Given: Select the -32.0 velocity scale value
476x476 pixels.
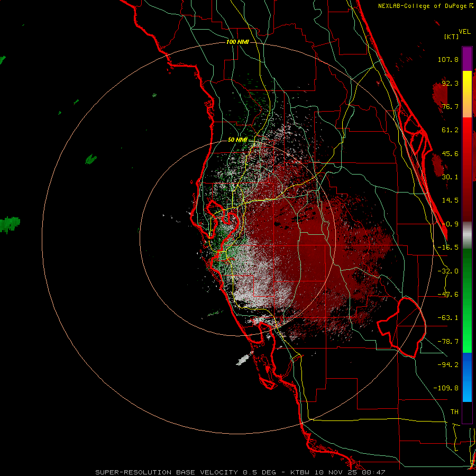Looking at the screenshot, I should [448, 271].
